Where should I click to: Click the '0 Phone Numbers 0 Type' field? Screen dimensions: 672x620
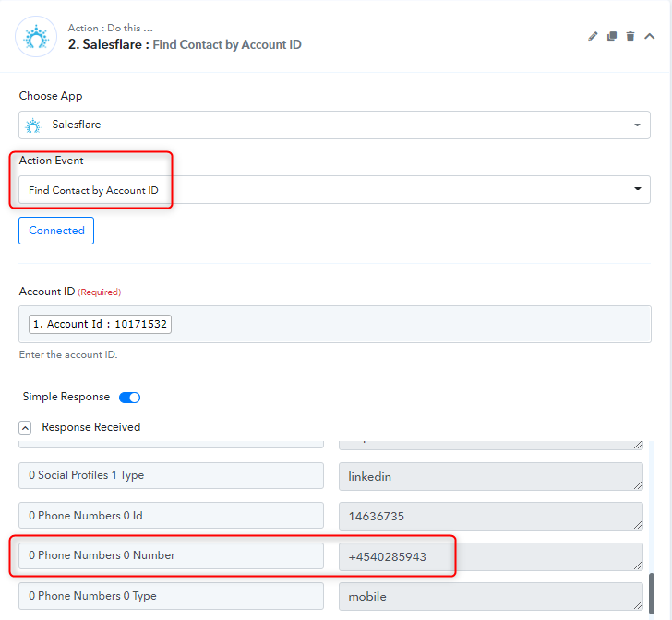pyautogui.click(x=171, y=596)
